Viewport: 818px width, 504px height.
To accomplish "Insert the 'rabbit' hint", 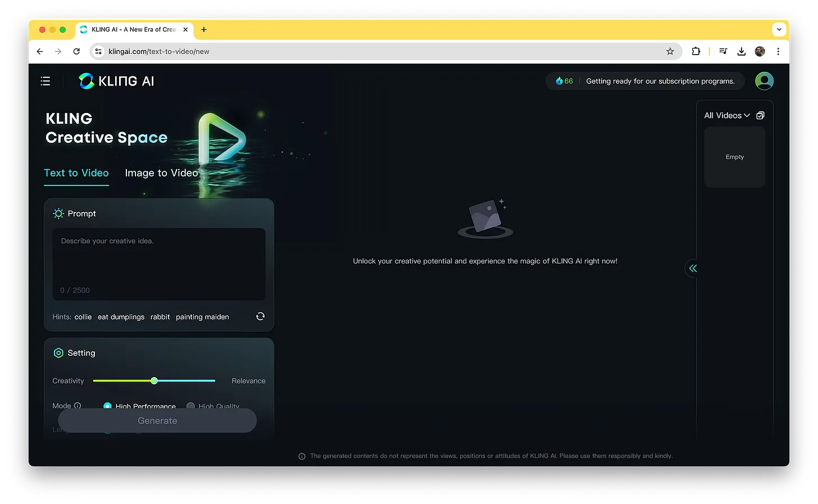I will pyautogui.click(x=160, y=317).
